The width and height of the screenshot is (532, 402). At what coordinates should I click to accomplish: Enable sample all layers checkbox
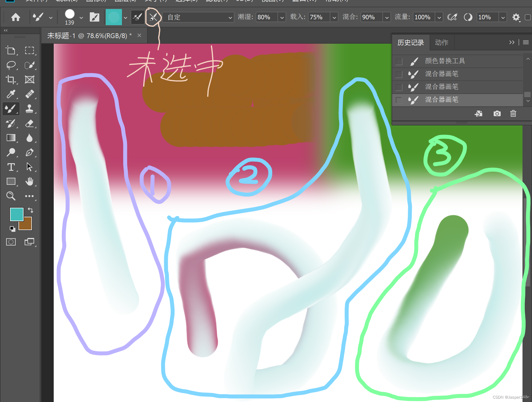[x=528, y=17]
